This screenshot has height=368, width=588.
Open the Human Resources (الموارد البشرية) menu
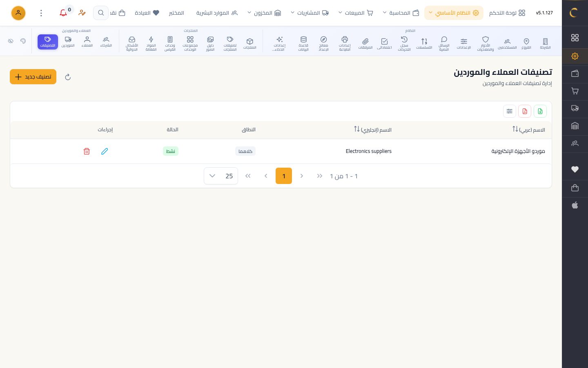(x=217, y=13)
